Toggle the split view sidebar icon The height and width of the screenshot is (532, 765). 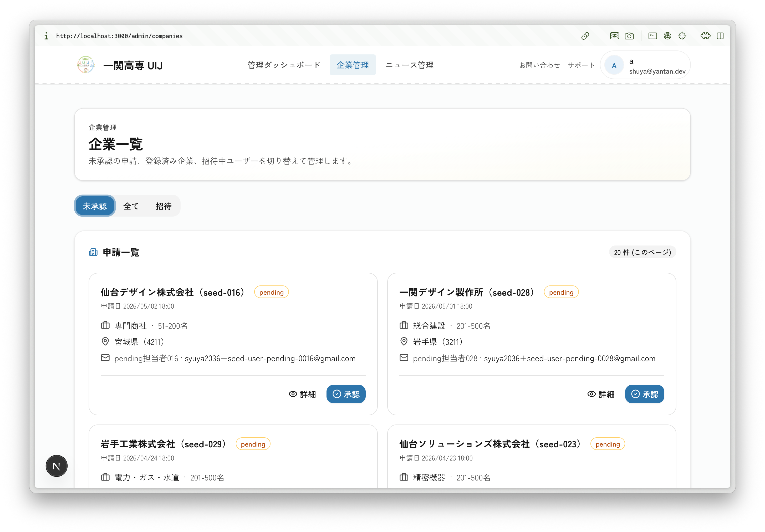point(720,36)
